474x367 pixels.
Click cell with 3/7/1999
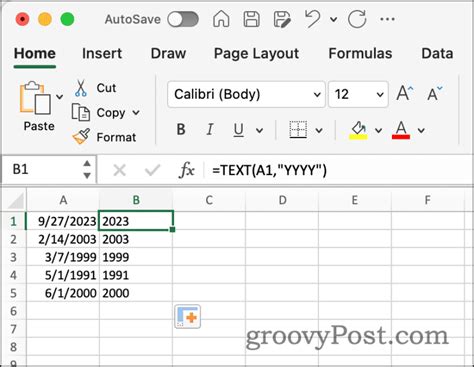tap(63, 257)
